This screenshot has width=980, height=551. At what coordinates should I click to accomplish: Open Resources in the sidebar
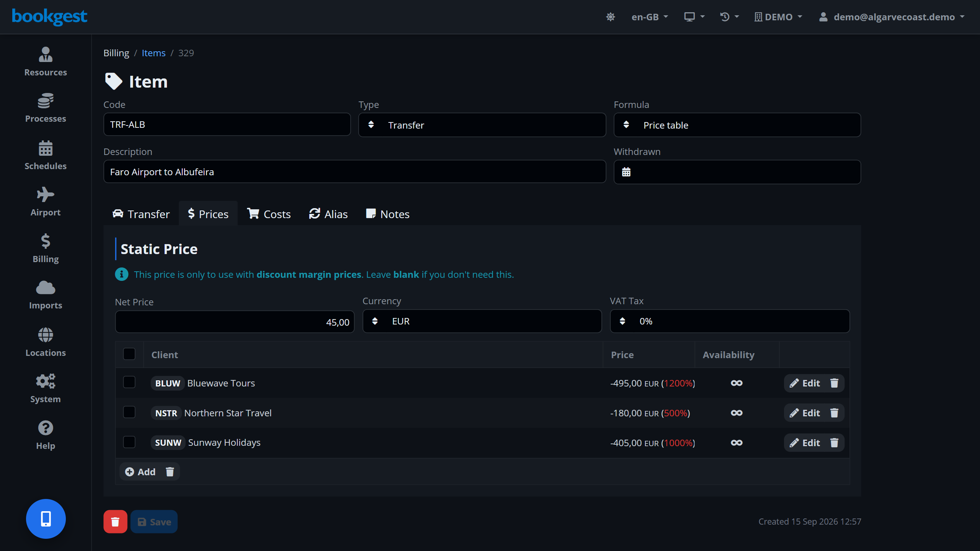pyautogui.click(x=46, y=62)
